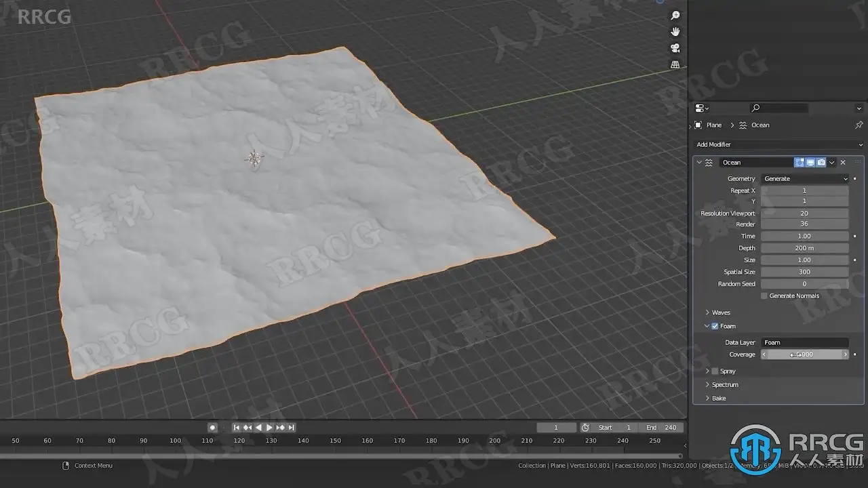Viewport: 868px width, 488px height.
Task: Click the auto keying record button
Action: click(212, 428)
